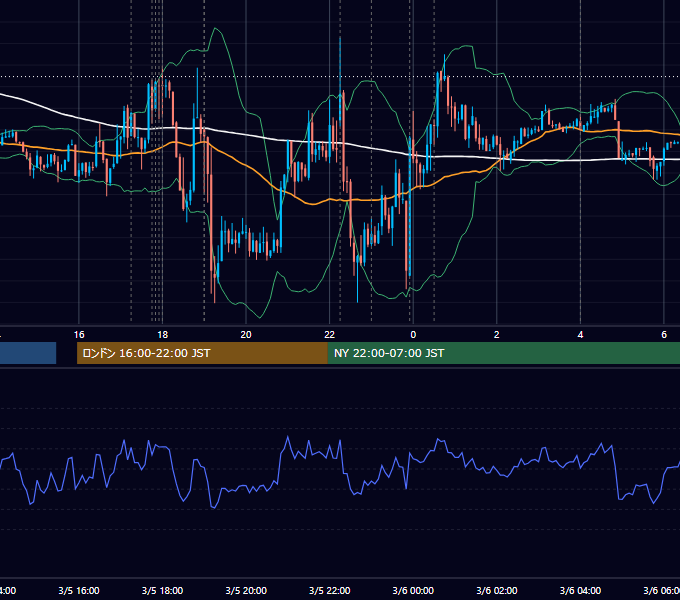Click the 3/5 16:00 time axis label
680x600 pixels.
pos(79,590)
